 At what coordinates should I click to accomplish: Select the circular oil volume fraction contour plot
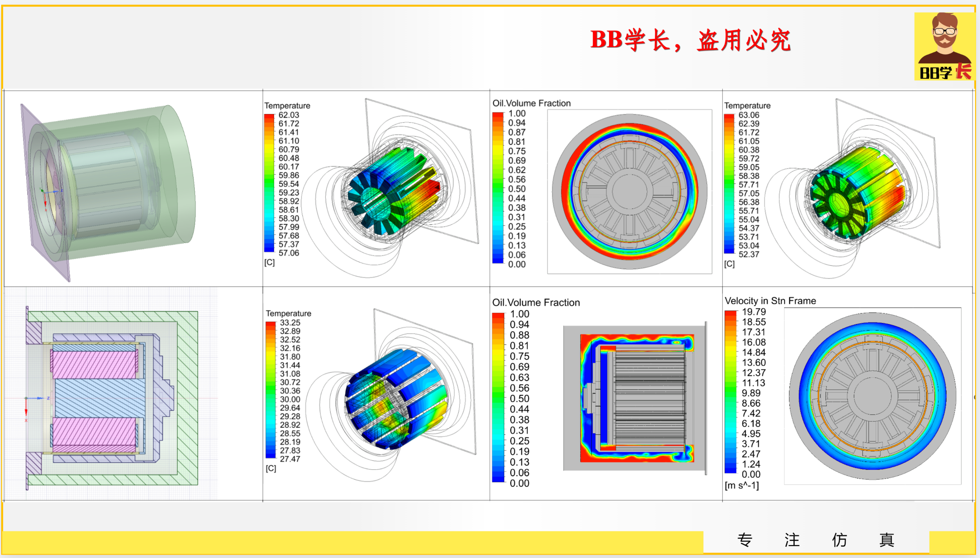coord(629,191)
